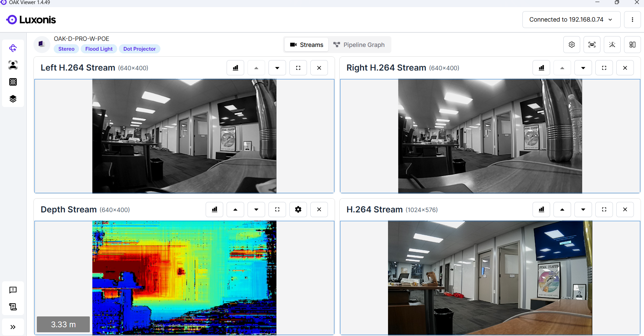Screen dimensions: 644x336
Task: Open the calibration checkerboard sidebar icon
Action: coord(13,82)
